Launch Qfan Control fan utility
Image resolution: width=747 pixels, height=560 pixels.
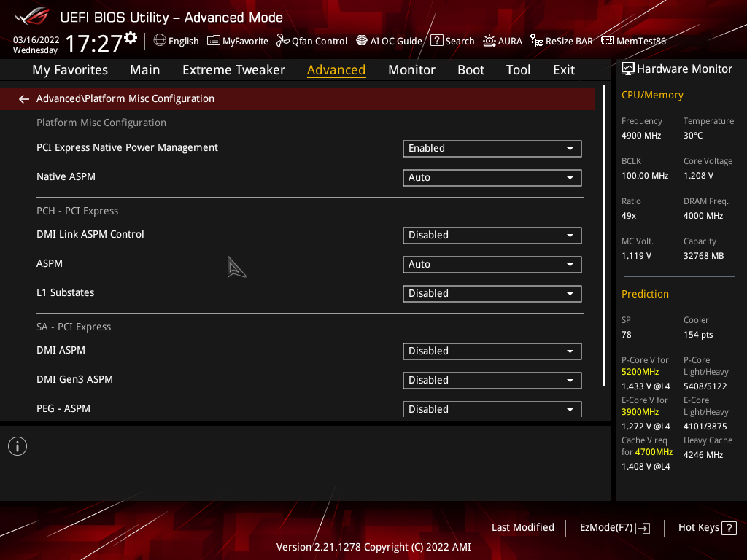pyautogui.click(x=311, y=41)
